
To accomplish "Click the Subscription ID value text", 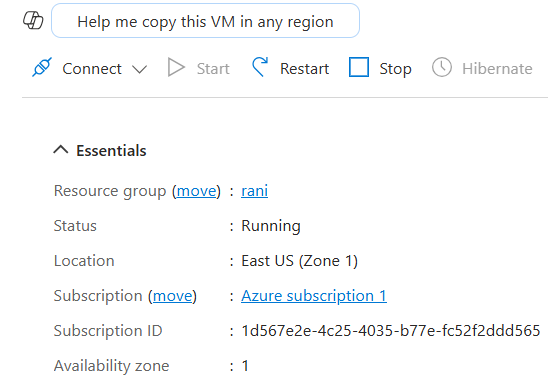I will [391, 331].
